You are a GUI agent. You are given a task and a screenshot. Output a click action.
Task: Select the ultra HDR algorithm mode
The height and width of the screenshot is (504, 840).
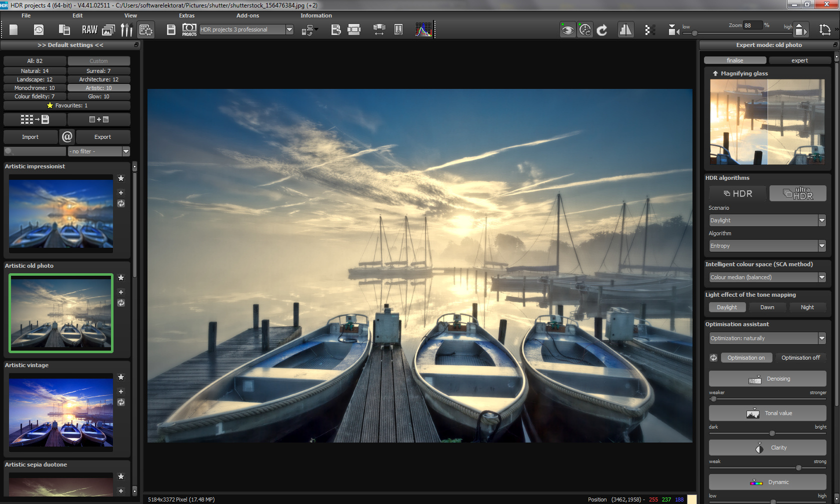coord(798,193)
